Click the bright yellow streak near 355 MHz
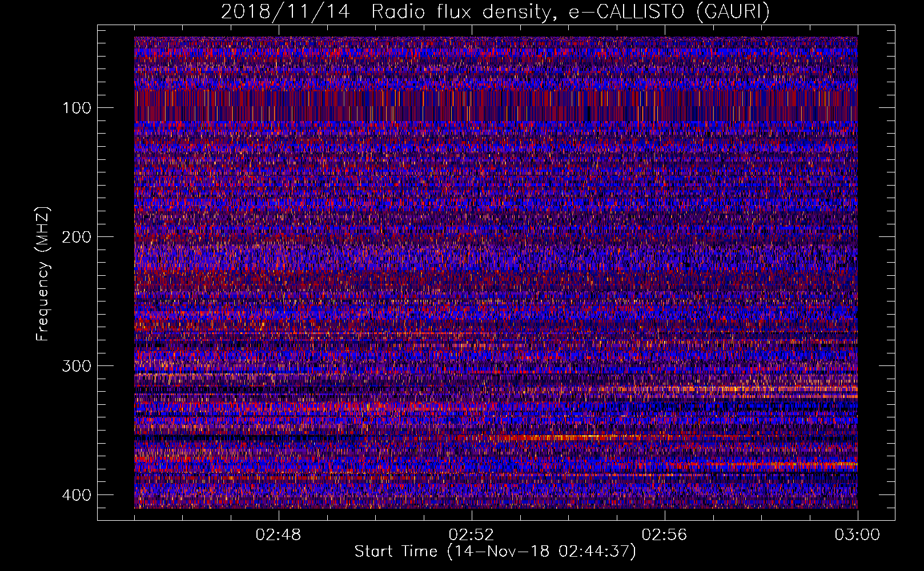 (x=565, y=437)
